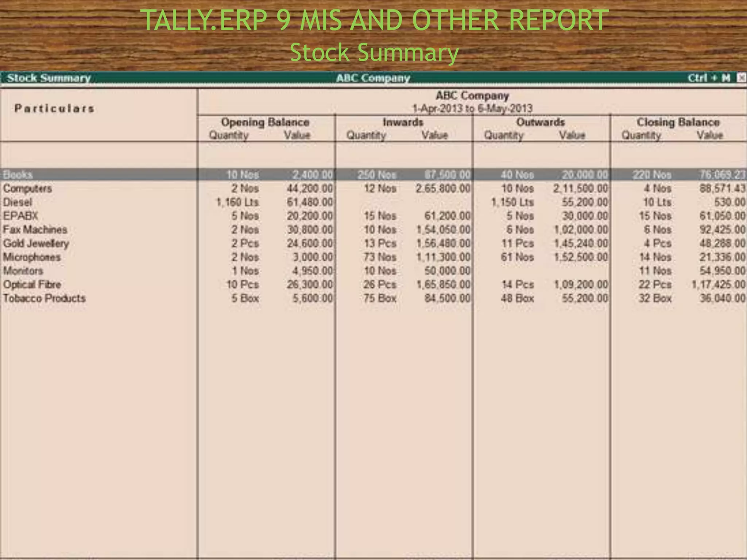Click Tobacco Products inwards value 84,500.00
This screenshot has width=747, height=560.
point(448,298)
